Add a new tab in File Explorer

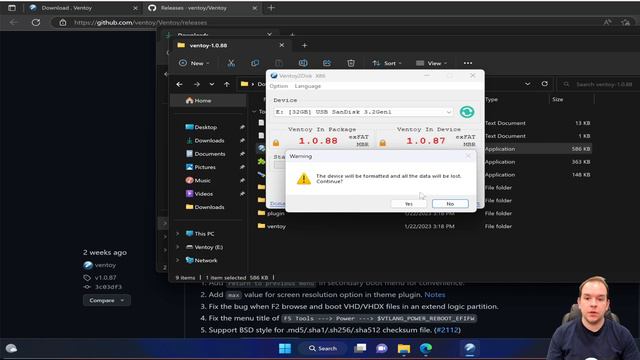tap(304, 45)
